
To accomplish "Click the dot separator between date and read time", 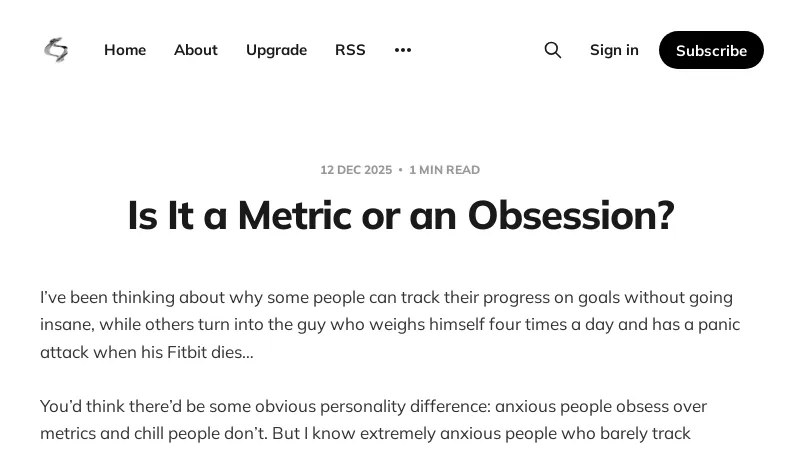I will click(x=401, y=170).
